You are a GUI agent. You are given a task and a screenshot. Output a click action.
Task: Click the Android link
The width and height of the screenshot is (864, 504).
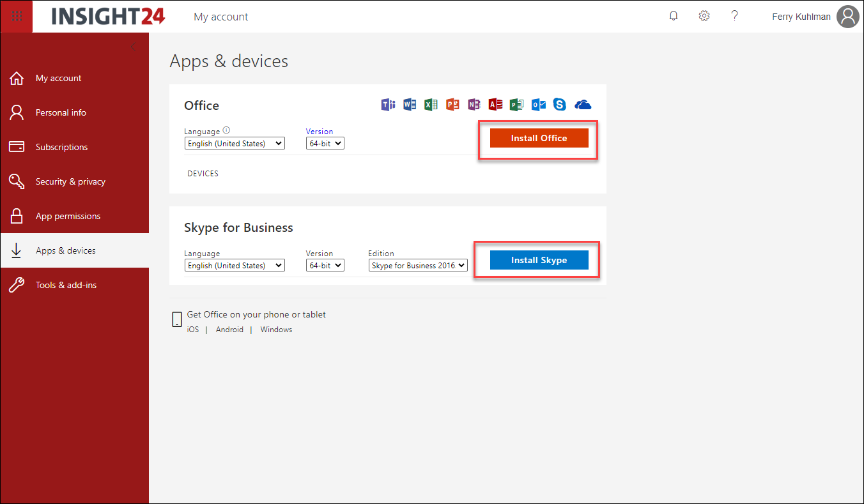coord(229,330)
